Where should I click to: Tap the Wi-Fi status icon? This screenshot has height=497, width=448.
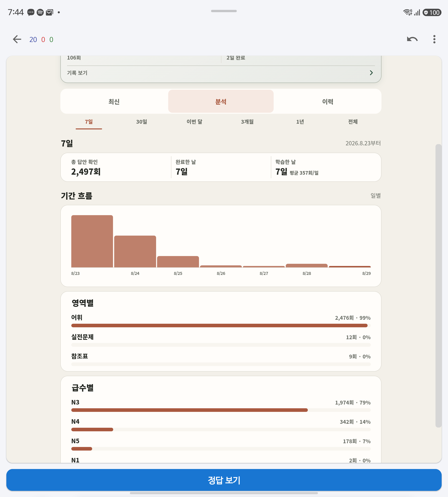coord(408,12)
